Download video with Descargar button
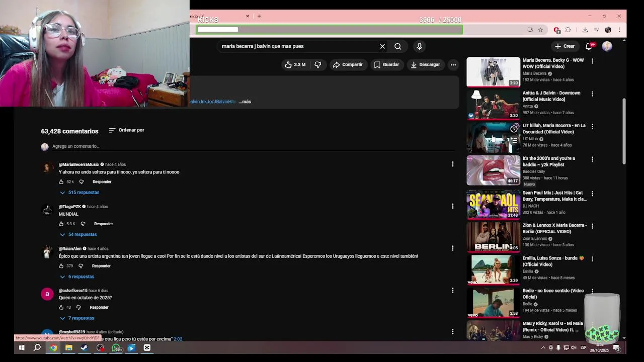 click(425, 64)
